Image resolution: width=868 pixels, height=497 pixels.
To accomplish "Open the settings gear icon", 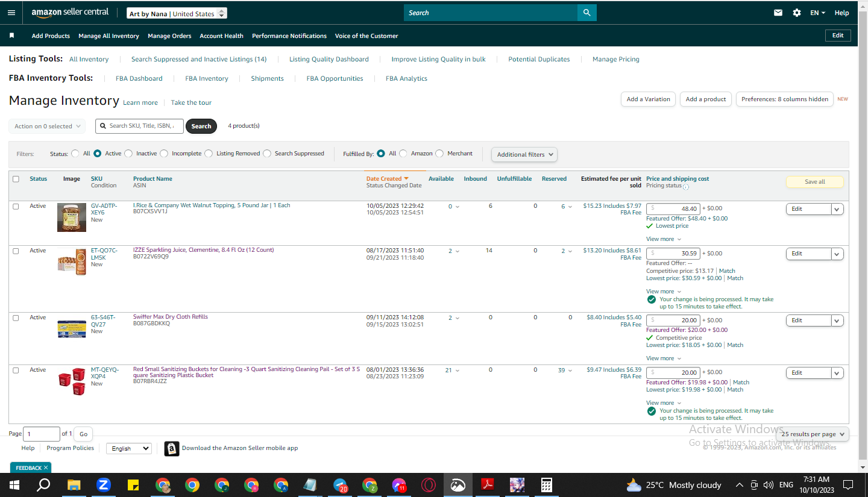I will point(797,13).
